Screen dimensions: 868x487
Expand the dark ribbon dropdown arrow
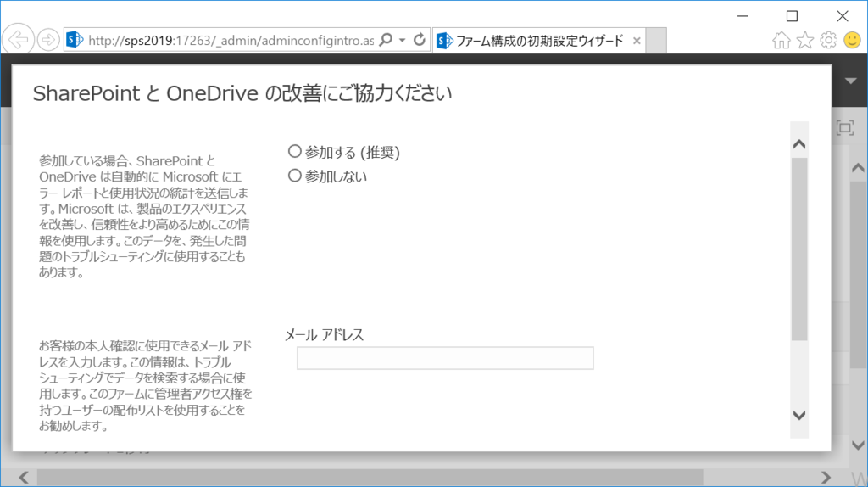pos(851,81)
